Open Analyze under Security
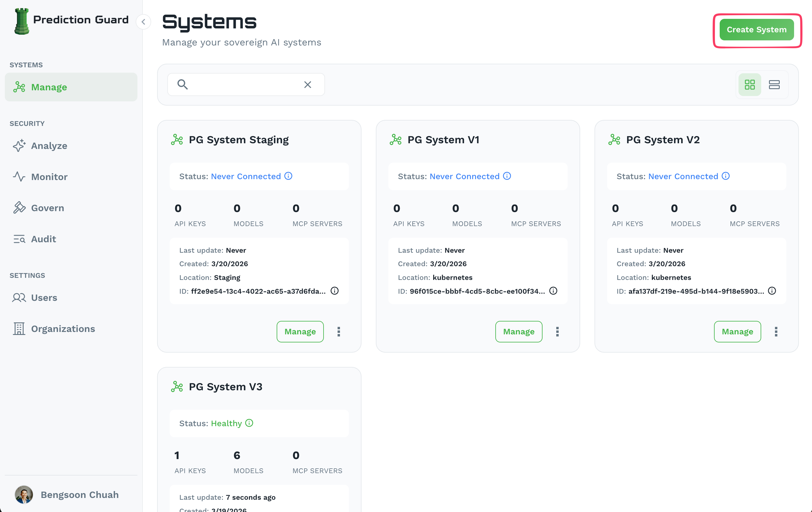 (x=49, y=146)
